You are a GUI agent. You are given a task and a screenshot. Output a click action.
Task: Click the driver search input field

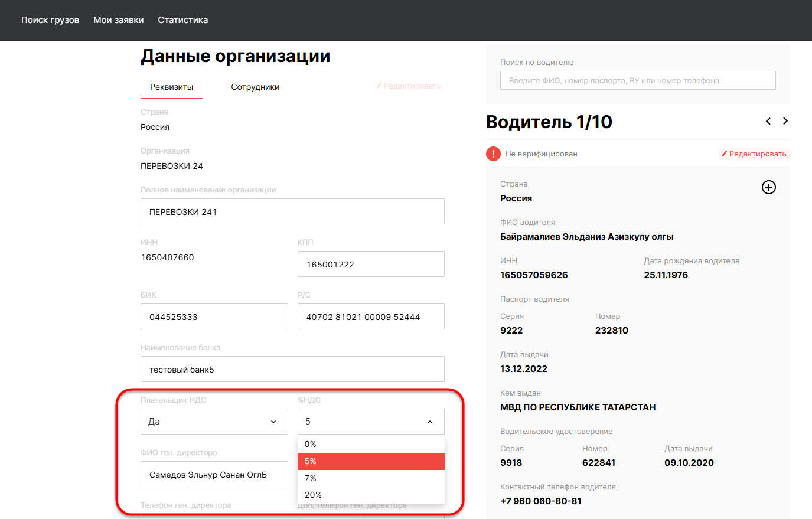638,80
